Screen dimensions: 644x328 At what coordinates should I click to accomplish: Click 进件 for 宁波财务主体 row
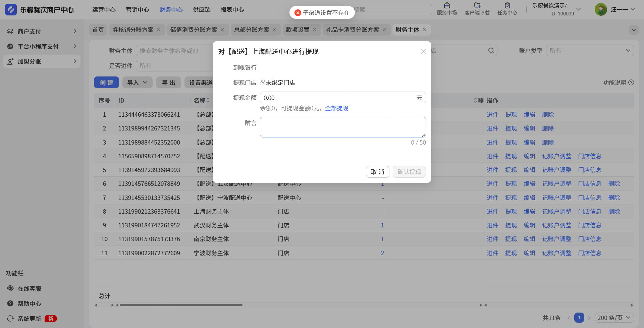[x=492, y=253]
